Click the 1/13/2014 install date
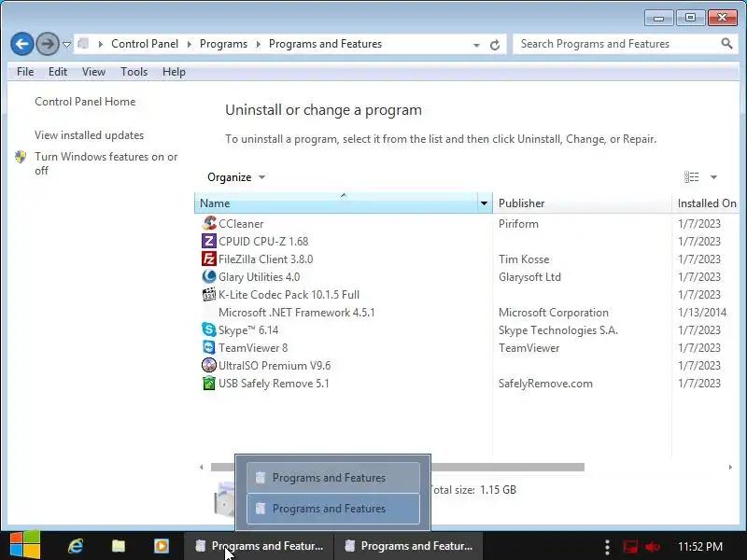This screenshot has width=747, height=560. [x=702, y=313]
